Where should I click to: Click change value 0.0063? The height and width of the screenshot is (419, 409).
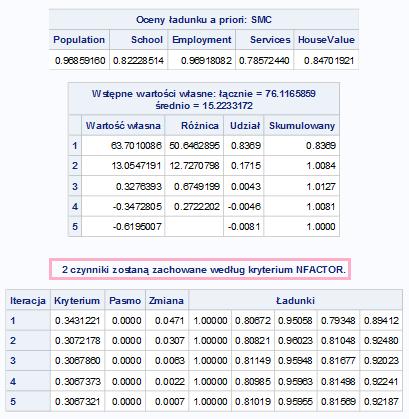pos(170,361)
